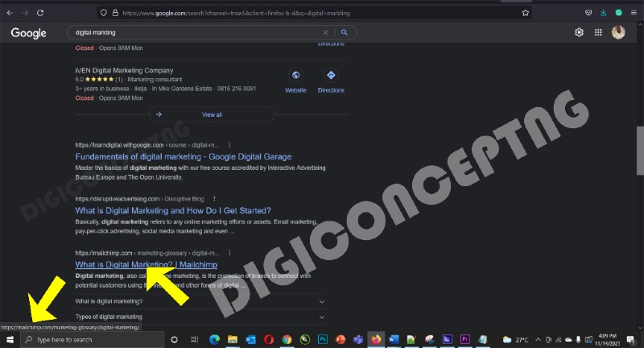Open options dots beside disruptiveadvertising.com result

214,198
